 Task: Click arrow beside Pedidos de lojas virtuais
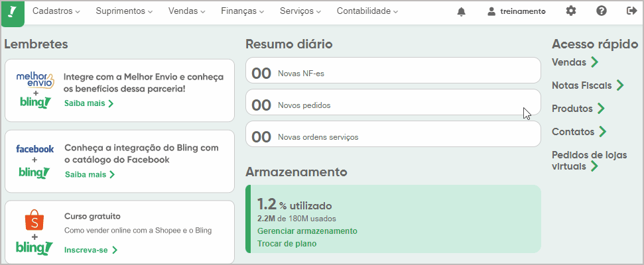click(x=594, y=166)
